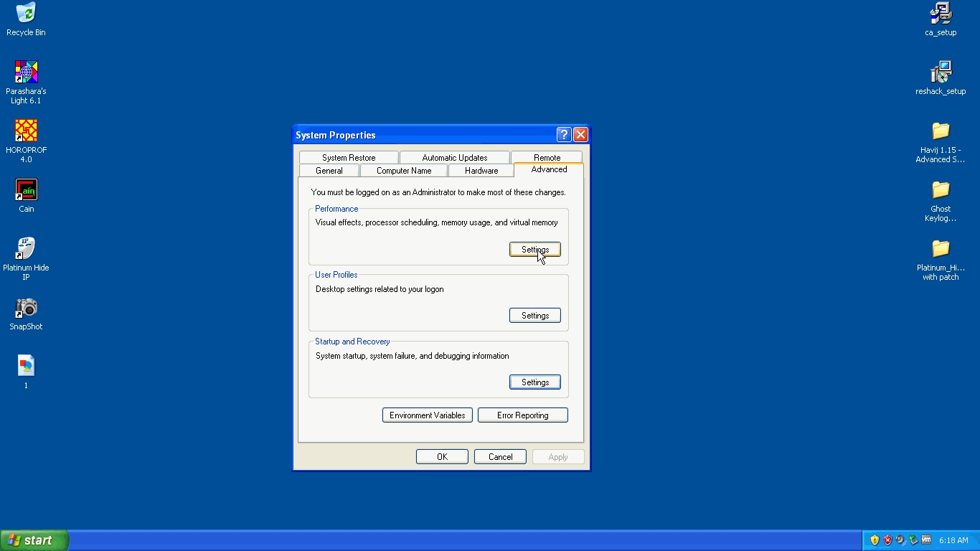
Task: Click the Error Reporting button
Action: (522, 415)
